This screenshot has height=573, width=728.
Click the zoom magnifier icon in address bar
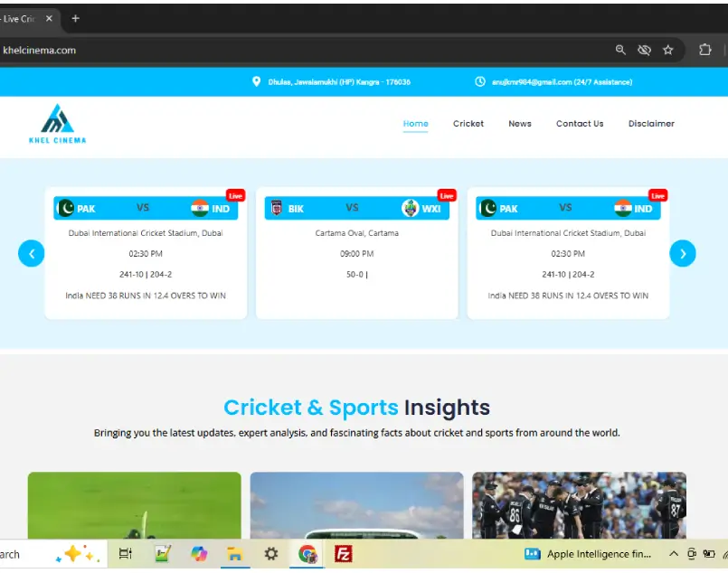[620, 51]
